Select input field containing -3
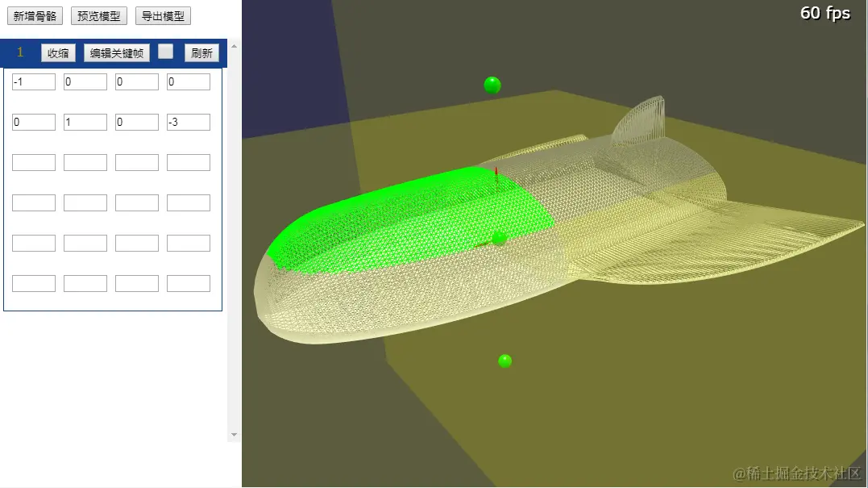Image resolution: width=868 pixels, height=488 pixels. click(x=189, y=122)
